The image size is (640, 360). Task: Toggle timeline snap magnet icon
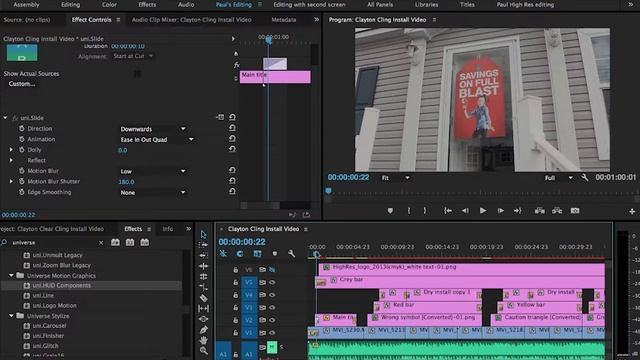(x=240, y=253)
